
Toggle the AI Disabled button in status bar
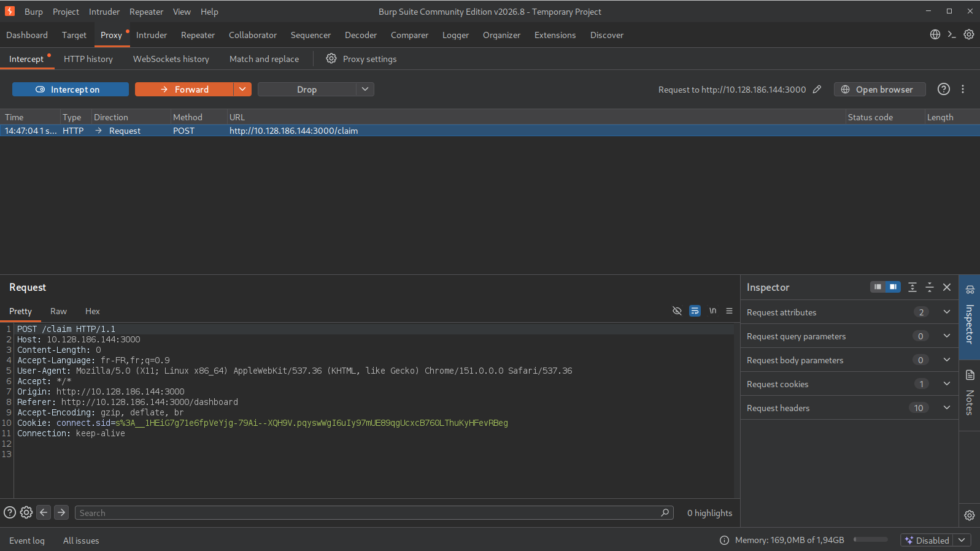(927, 540)
